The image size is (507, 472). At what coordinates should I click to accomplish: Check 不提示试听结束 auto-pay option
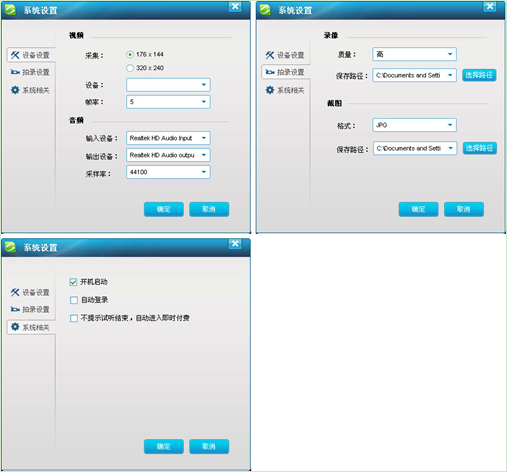coord(74,318)
